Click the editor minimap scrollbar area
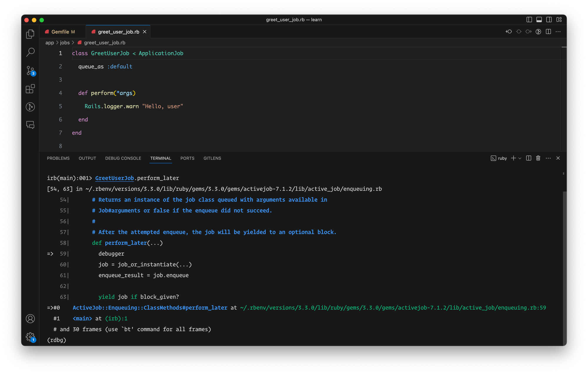The height and width of the screenshot is (374, 588). tap(564, 98)
